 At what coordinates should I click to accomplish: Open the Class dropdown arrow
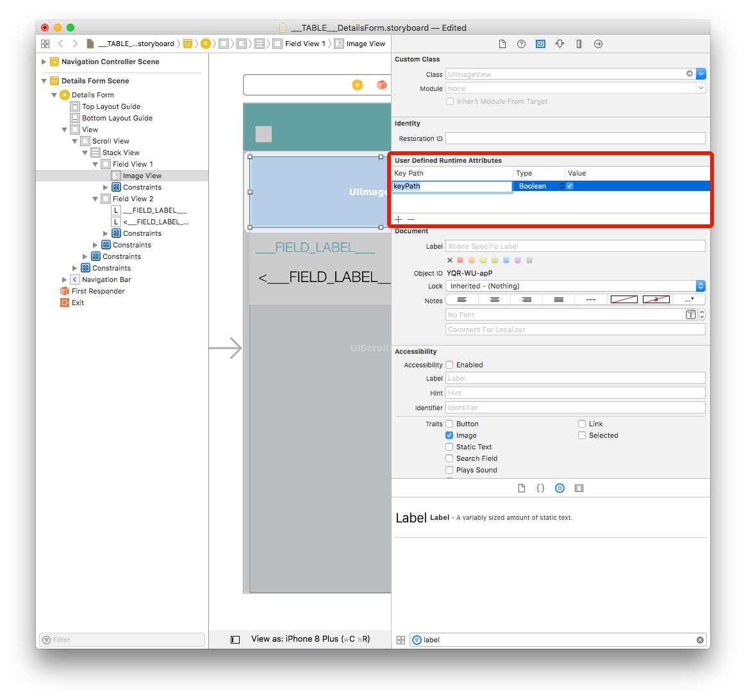(x=700, y=74)
